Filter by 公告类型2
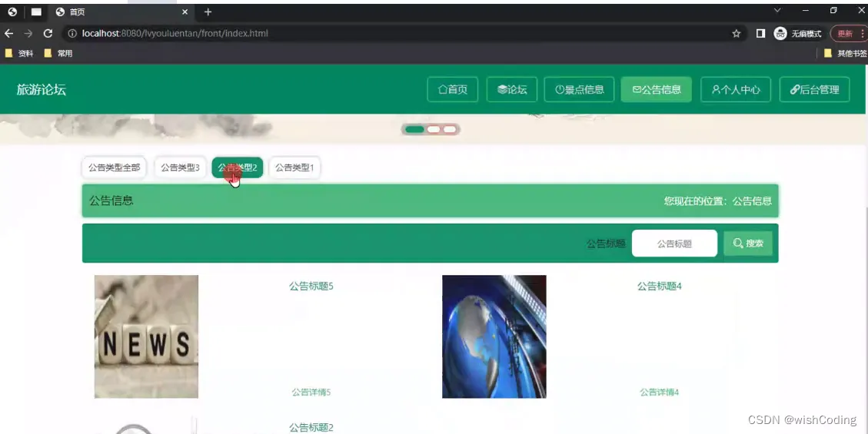The width and height of the screenshot is (868, 434). [x=238, y=167]
